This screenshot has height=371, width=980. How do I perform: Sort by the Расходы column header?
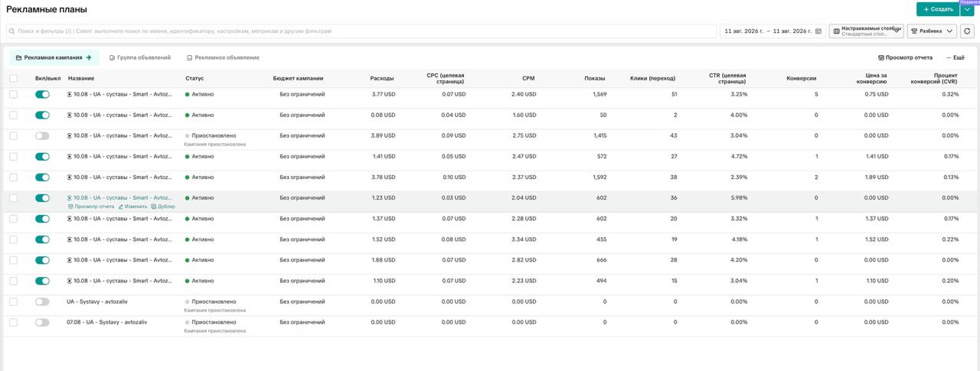(x=381, y=78)
